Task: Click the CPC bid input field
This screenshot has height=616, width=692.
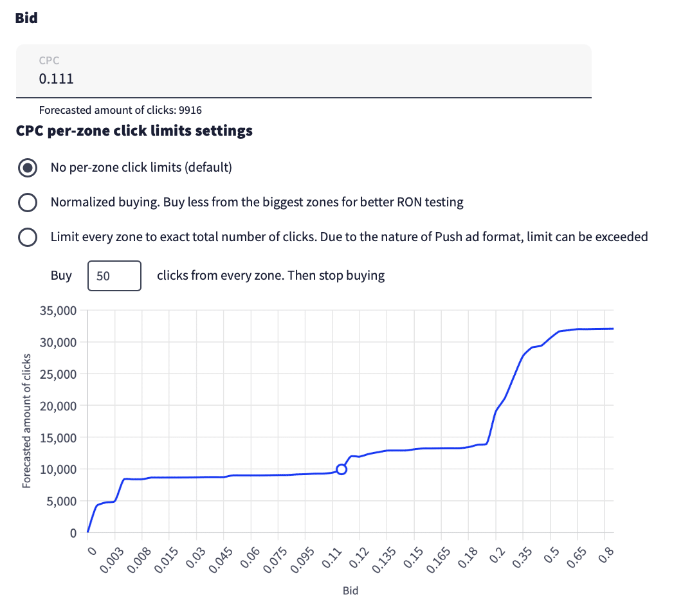Action: tap(302, 79)
